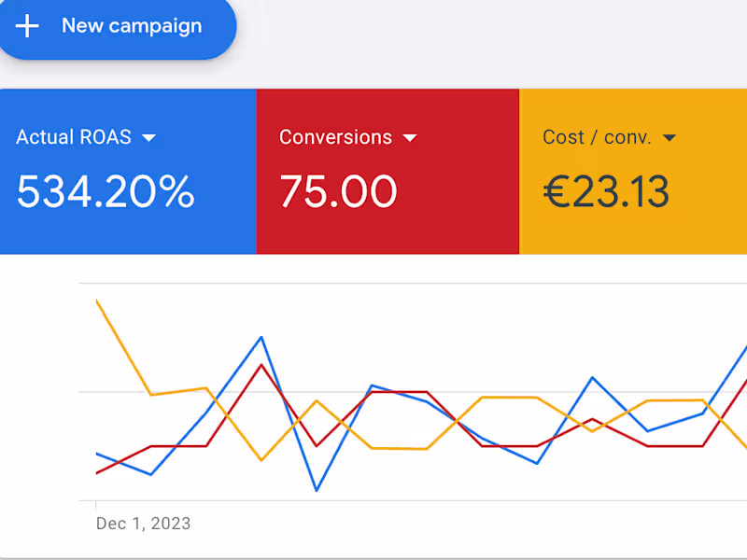Click the axis tick above Dec 1, 2023

(x=96, y=504)
